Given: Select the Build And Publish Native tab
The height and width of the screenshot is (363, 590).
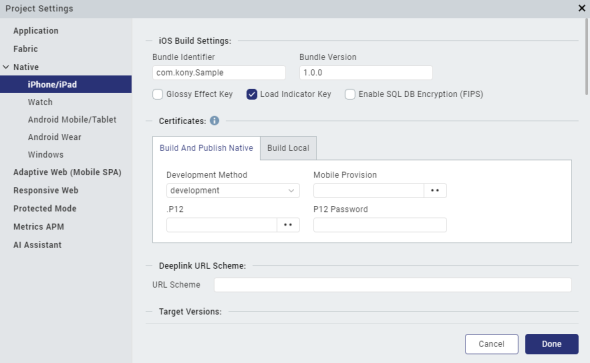Looking at the screenshot, I should pyautogui.click(x=206, y=148).
